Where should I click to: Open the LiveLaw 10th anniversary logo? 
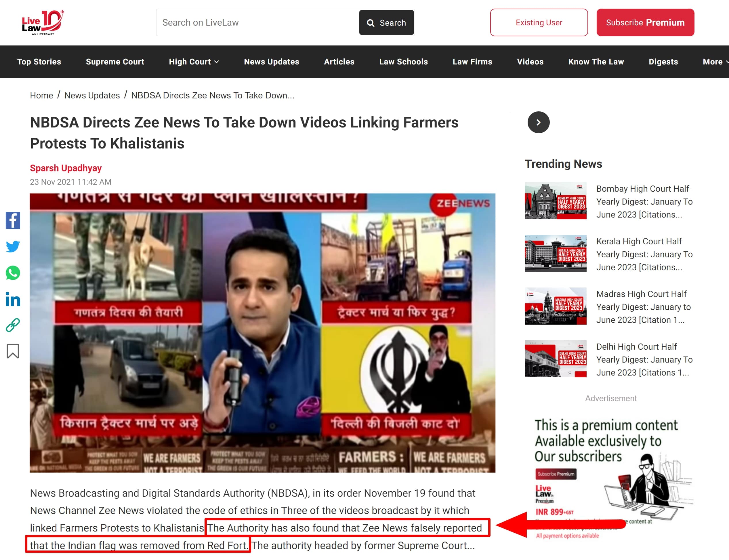(43, 22)
